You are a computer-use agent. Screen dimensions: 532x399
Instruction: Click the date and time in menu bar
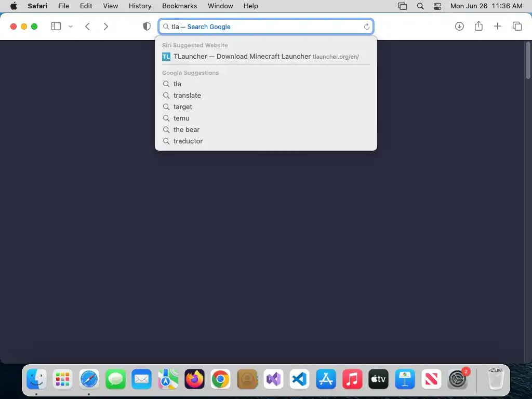coord(486,6)
